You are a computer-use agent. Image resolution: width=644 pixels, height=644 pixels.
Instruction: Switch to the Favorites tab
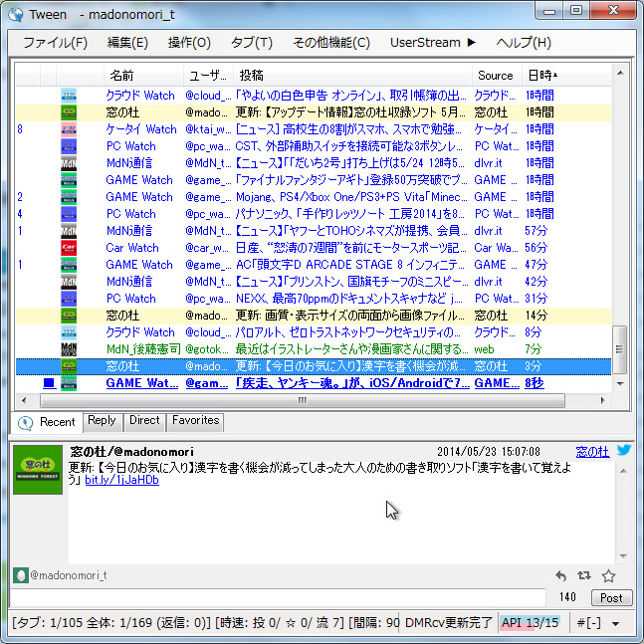195,421
